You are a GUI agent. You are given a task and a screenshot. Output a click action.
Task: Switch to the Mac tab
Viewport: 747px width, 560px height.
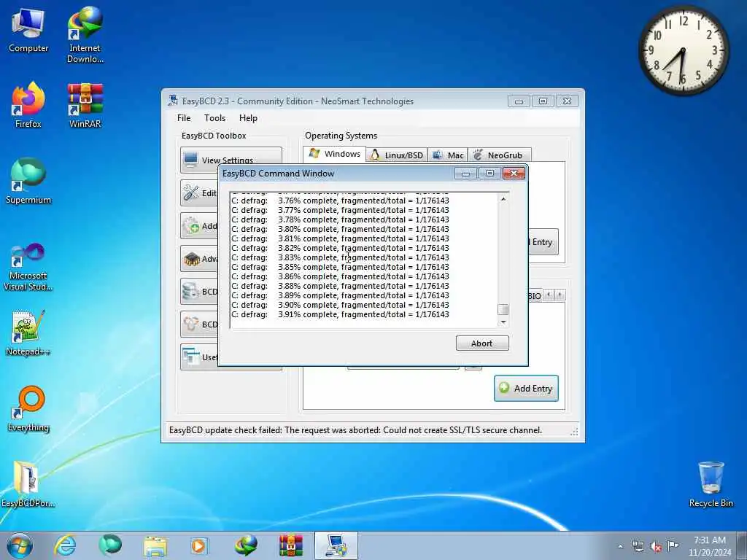coord(448,155)
